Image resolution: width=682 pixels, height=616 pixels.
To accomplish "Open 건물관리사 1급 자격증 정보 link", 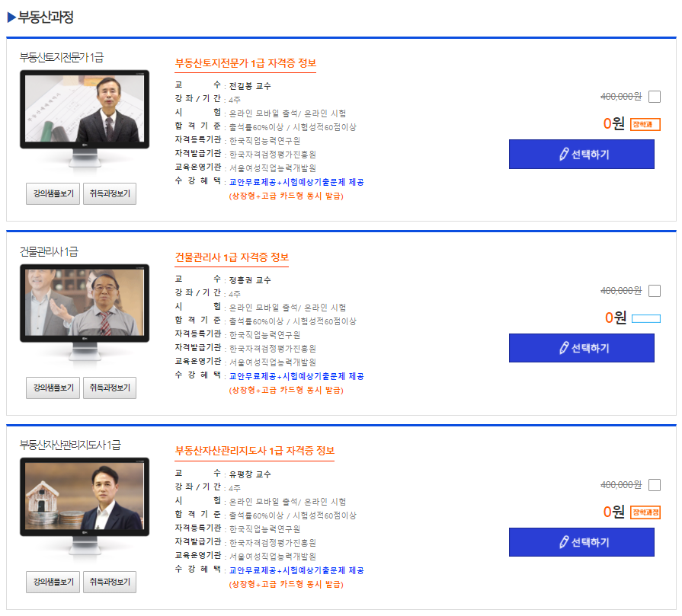I will 232,257.
